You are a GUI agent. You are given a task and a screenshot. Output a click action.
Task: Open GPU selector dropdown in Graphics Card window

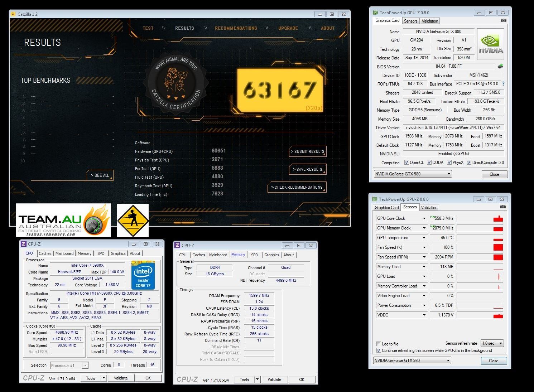413,174
